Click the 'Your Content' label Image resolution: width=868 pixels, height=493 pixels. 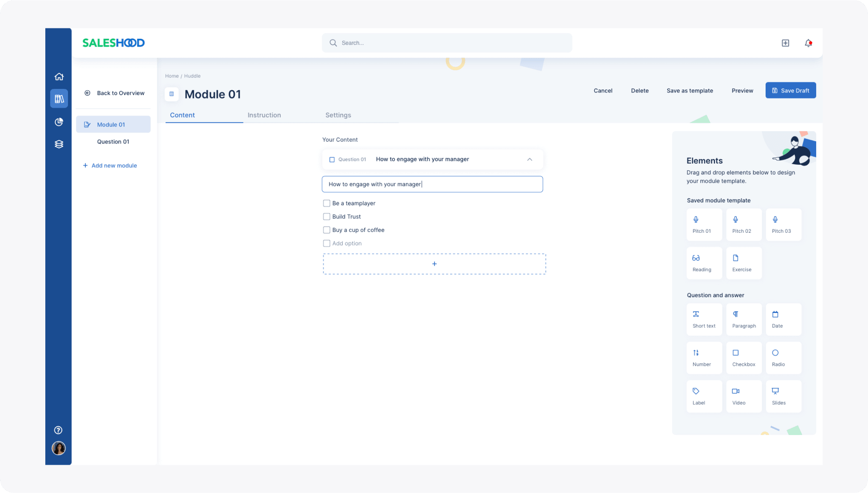coord(340,139)
